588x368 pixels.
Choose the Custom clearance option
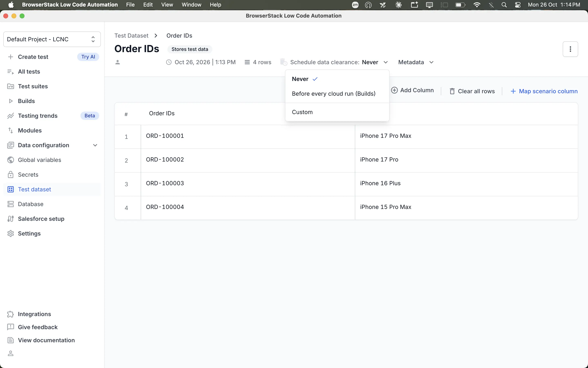(337, 112)
